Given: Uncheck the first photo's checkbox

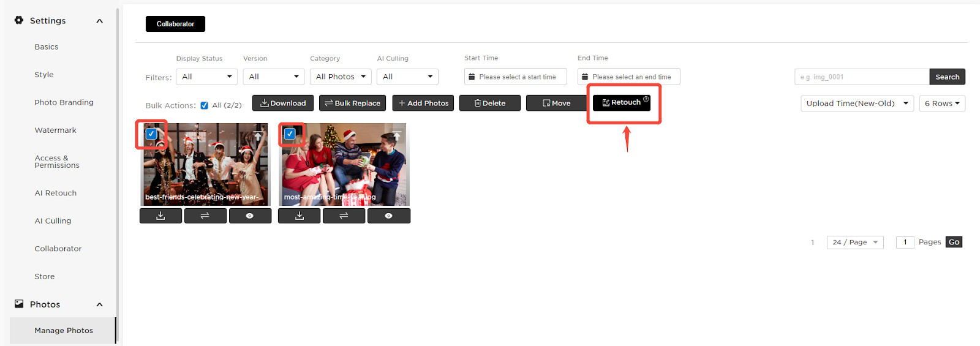Looking at the screenshot, I should pyautogui.click(x=151, y=134).
